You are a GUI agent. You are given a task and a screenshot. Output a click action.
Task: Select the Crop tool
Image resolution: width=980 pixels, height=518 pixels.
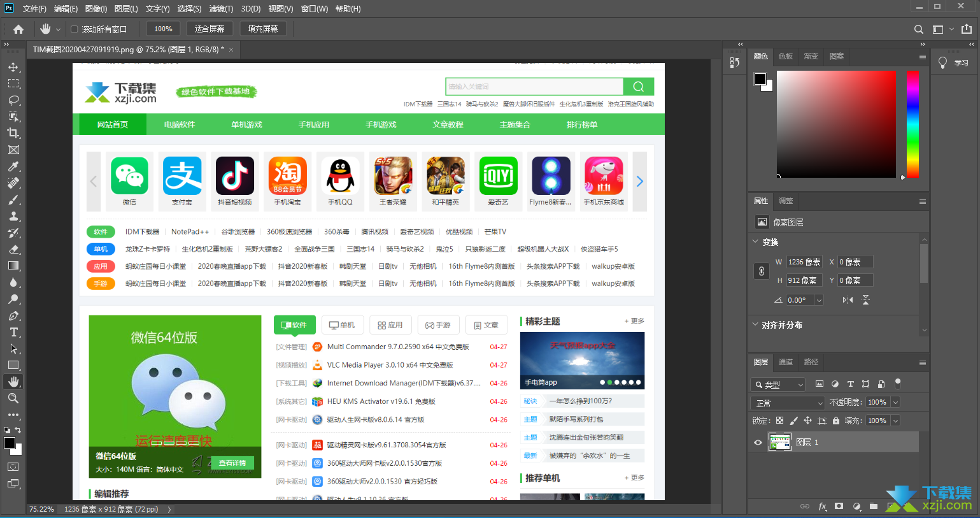[x=13, y=133]
